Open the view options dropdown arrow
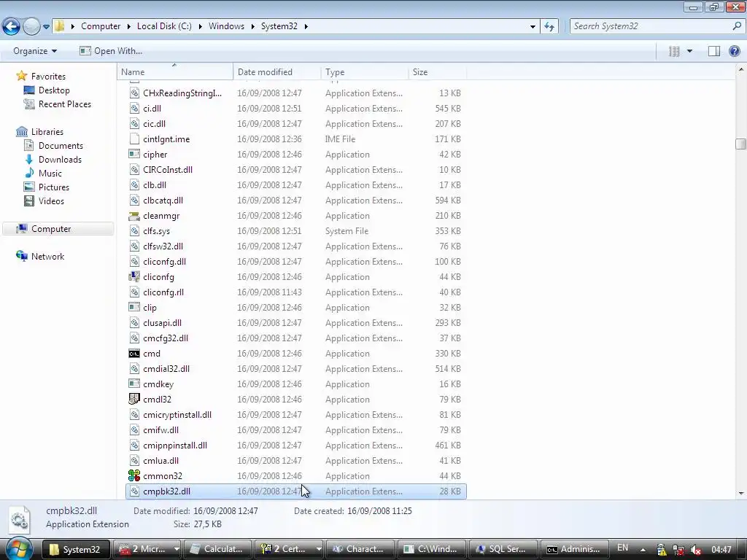 689,51
